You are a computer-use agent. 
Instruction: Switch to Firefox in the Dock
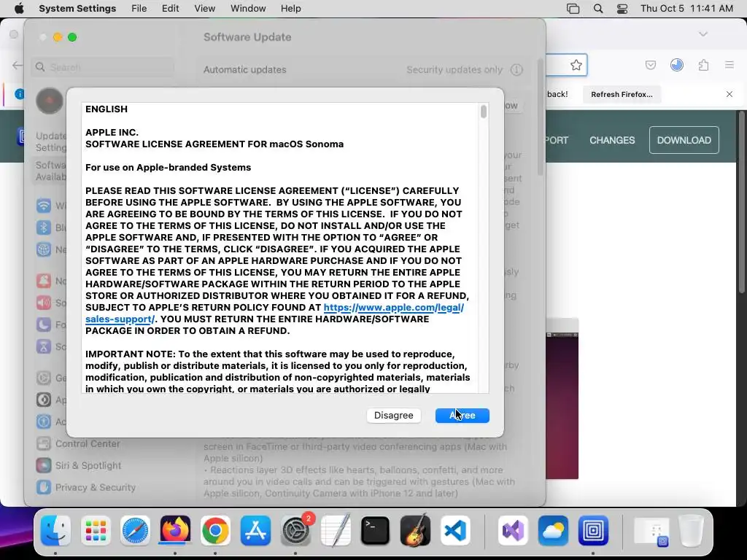click(x=175, y=531)
